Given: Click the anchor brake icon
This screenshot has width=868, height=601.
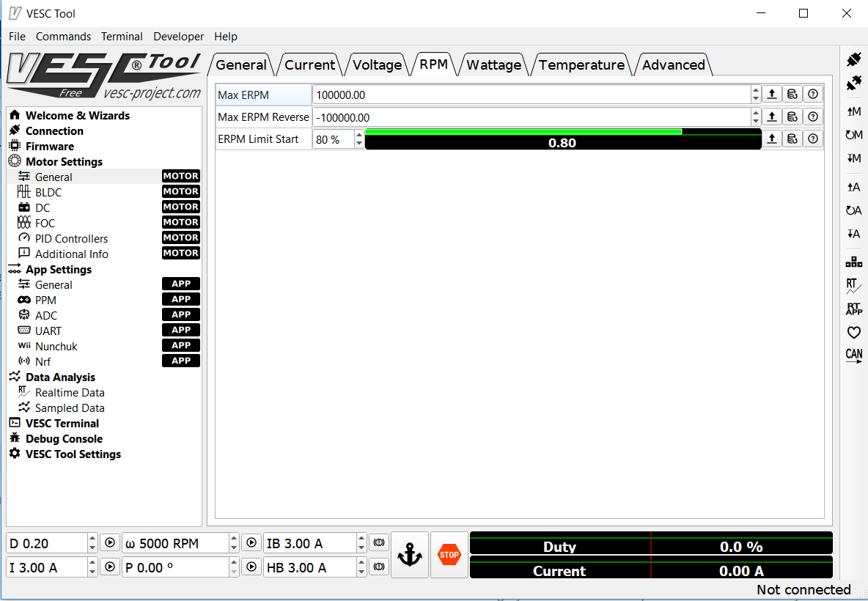Looking at the screenshot, I should pos(410,555).
